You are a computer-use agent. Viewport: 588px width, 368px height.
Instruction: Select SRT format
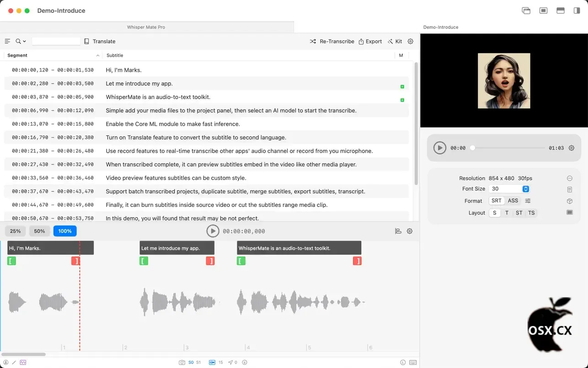(x=497, y=201)
